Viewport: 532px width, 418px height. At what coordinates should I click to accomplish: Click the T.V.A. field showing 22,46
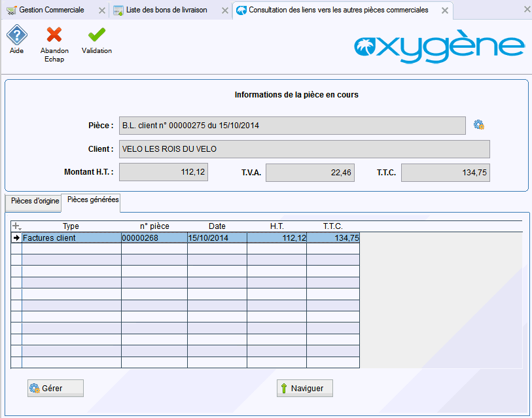pyautogui.click(x=310, y=173)
